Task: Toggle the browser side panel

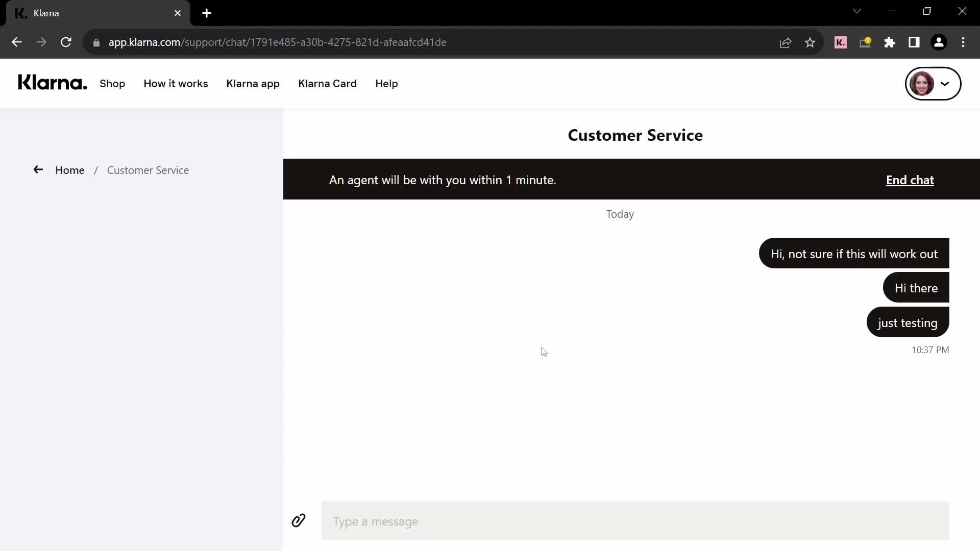Action: [914, 43]
